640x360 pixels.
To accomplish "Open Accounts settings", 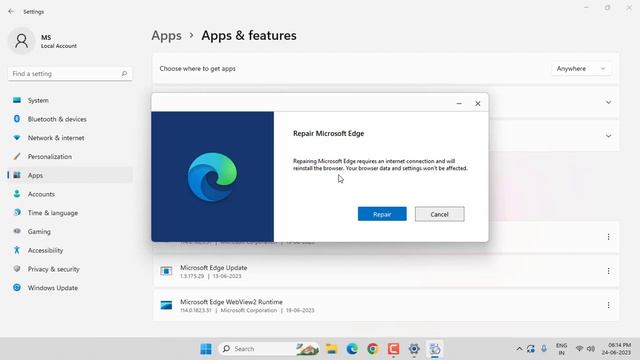I will coord(70,194).
